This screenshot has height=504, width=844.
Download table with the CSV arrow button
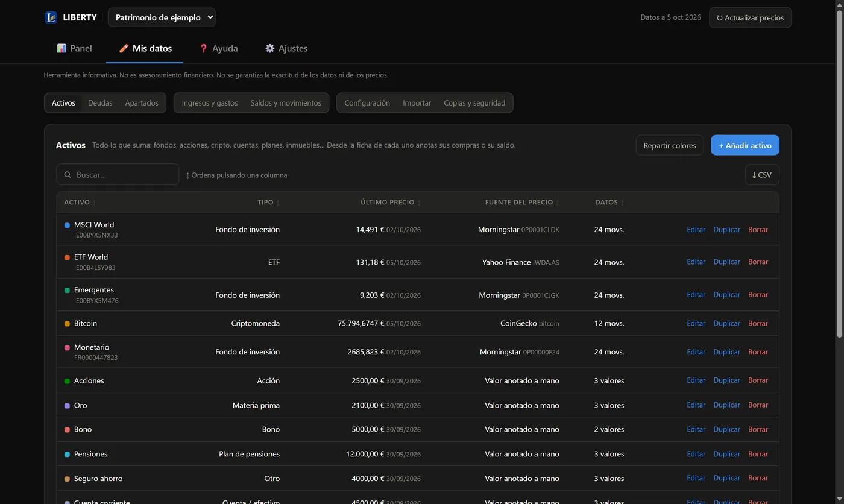click(762, 175)
